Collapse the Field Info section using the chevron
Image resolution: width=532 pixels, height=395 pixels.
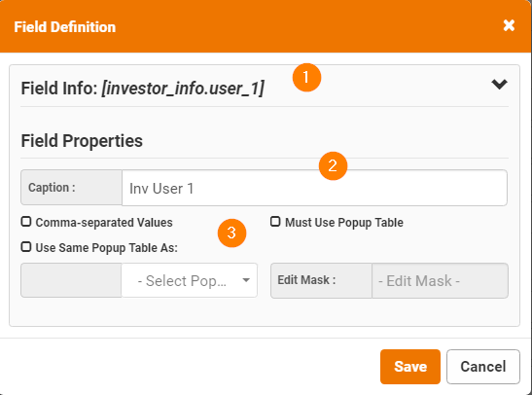pos(500,85)
